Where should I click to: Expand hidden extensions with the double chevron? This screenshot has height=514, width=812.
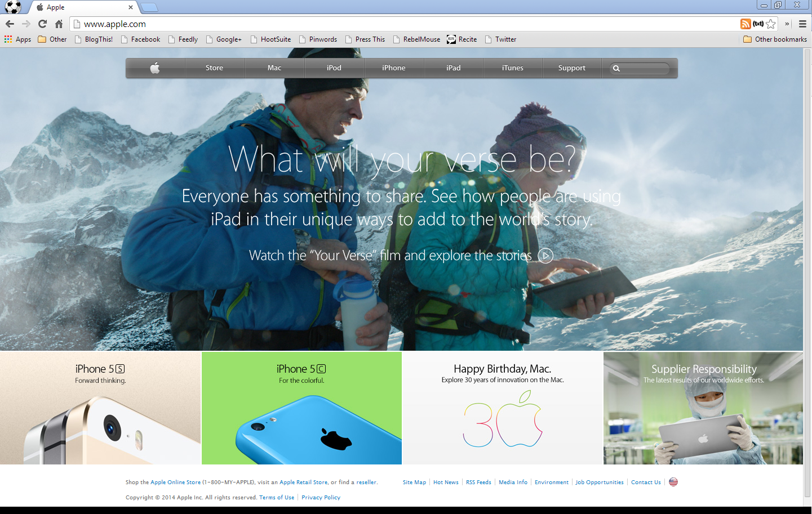tap(787, 24)
